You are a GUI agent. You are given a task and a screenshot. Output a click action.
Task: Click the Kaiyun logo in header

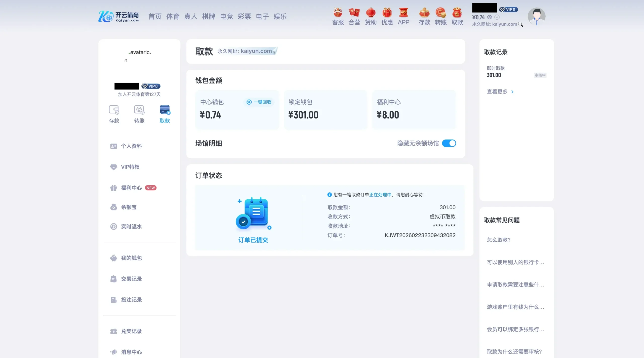pyautogui.click(x=118, y=16)
